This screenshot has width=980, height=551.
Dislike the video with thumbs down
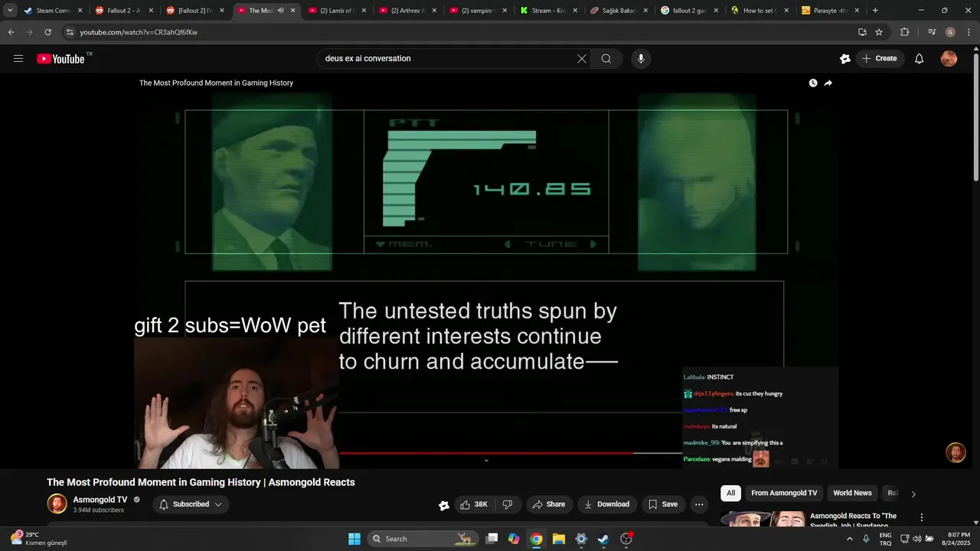507,504
